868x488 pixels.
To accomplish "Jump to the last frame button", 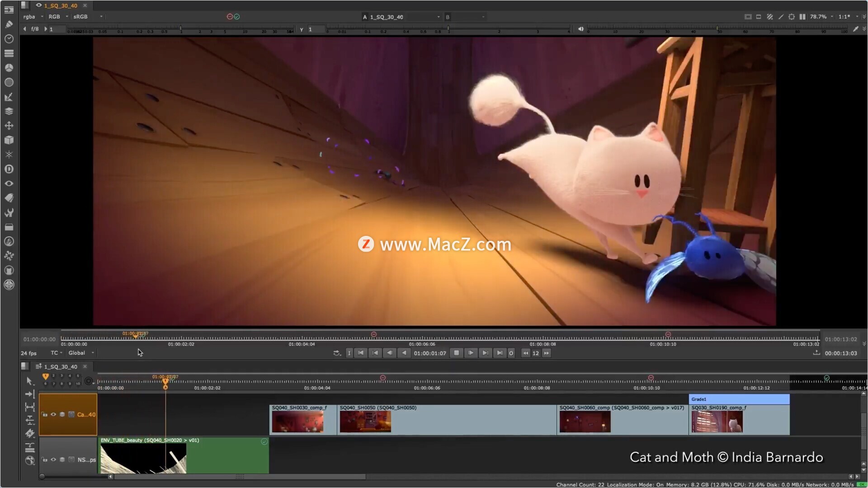I will pyautogui.click(x=499, y=353).
